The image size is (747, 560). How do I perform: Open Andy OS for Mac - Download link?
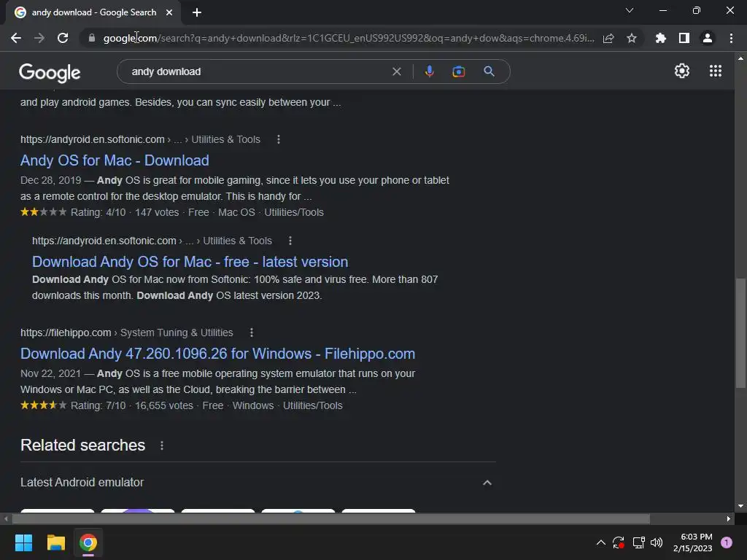pyautogui.click(x=115, y=160)
